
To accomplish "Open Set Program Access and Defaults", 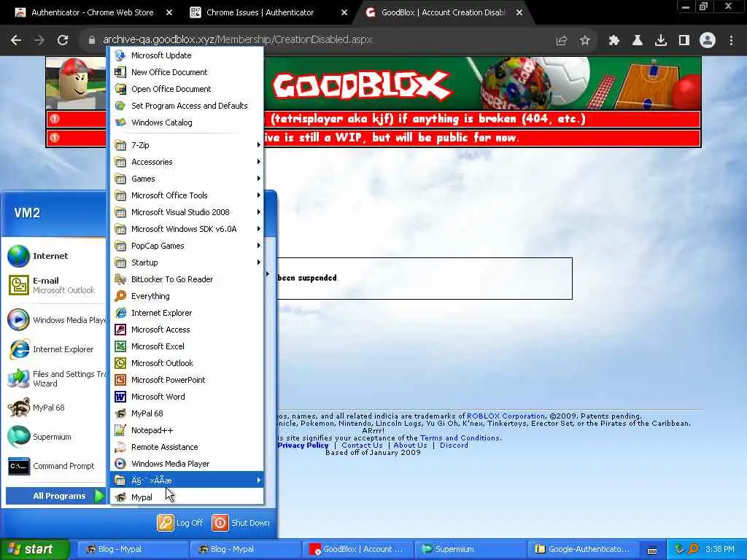I will (x=187, y=106).
